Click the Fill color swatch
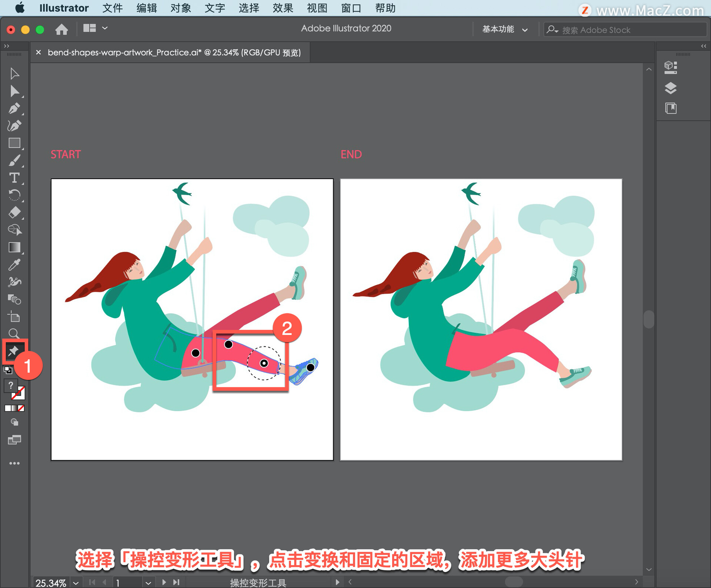The width and height of the screenshot is (711, 588). [10, 386]
